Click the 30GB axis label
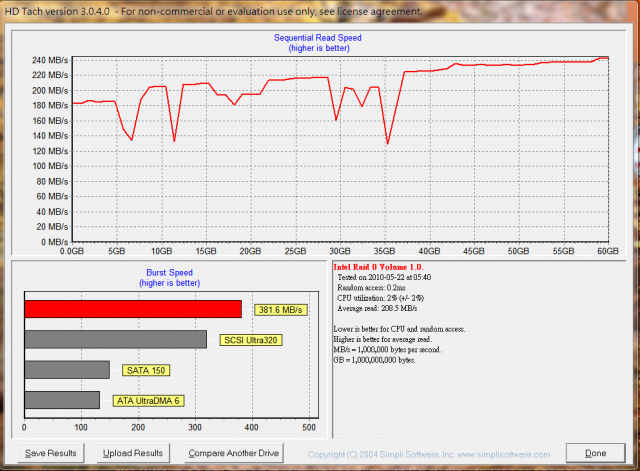This screenshot has height=471, width=640. [340, 251]
